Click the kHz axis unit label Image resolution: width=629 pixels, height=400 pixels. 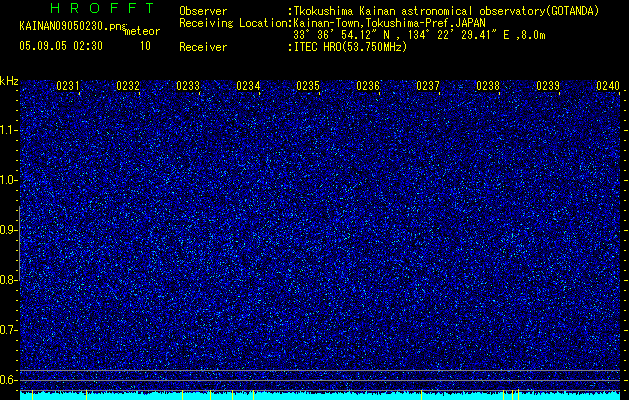pyautogui.click(x=9, y=81)
